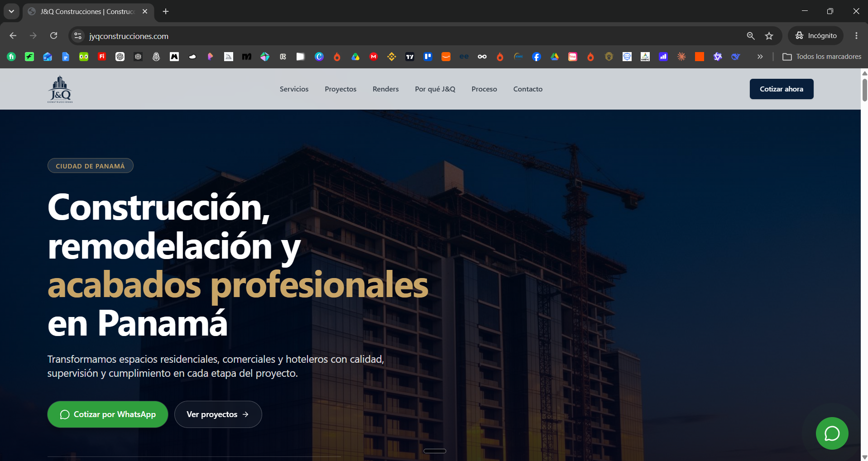Open the zoom magnifier in address bar

(x=751, y=36)
